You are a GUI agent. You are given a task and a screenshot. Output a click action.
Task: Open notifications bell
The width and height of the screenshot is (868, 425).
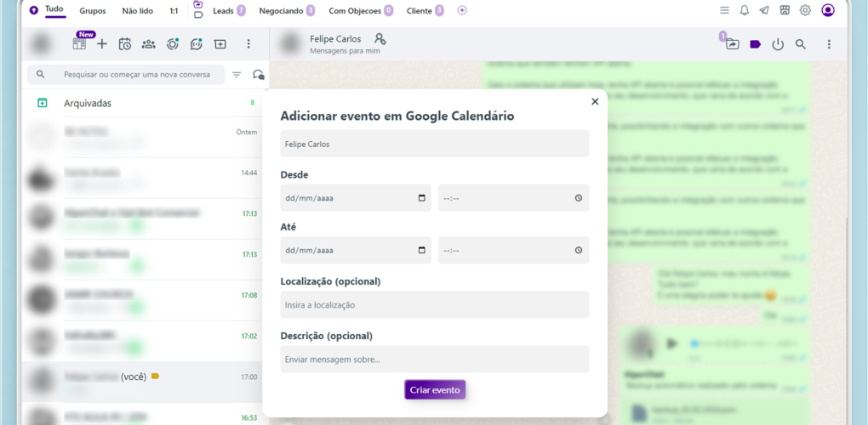[x=745, y=10]
